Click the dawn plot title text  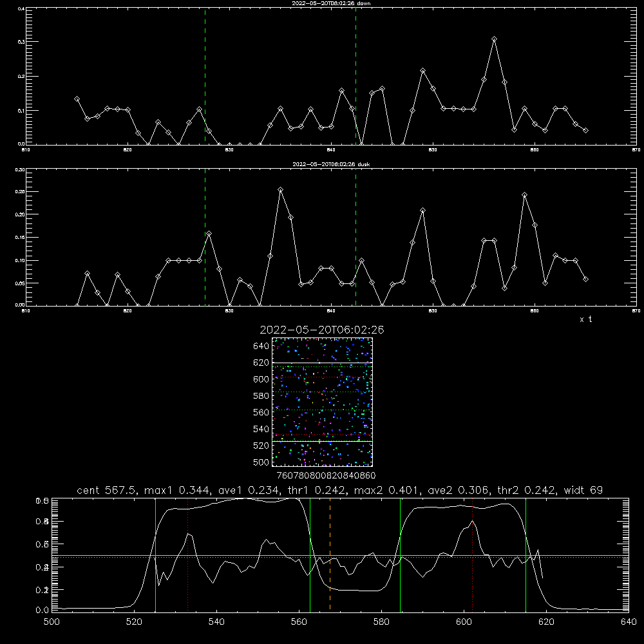point(331,3)
